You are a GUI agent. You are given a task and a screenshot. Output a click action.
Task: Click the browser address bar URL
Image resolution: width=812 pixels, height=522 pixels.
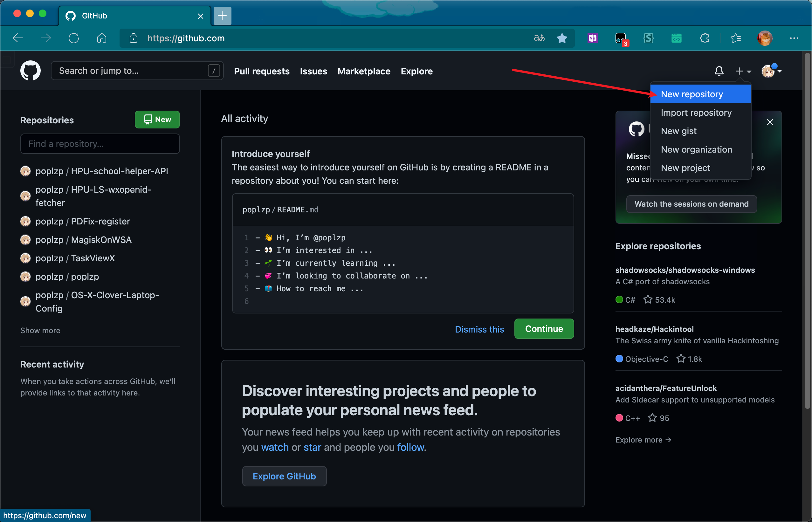click(x=186, y=38)
